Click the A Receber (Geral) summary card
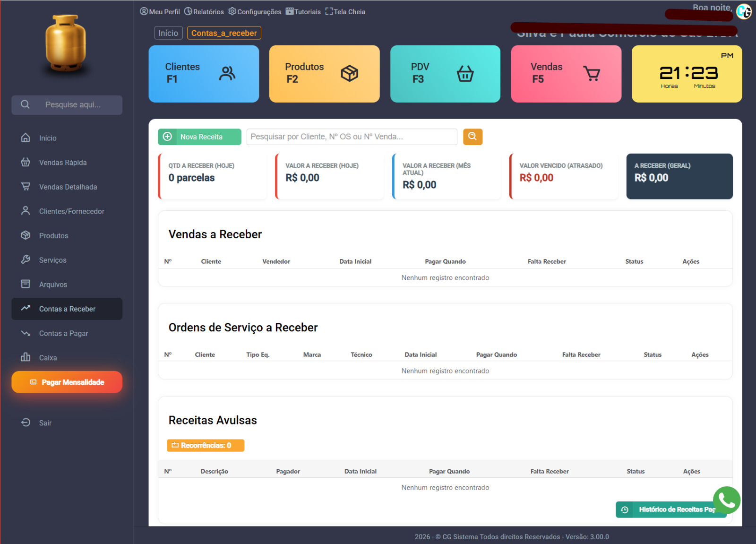 pos(679,176)
